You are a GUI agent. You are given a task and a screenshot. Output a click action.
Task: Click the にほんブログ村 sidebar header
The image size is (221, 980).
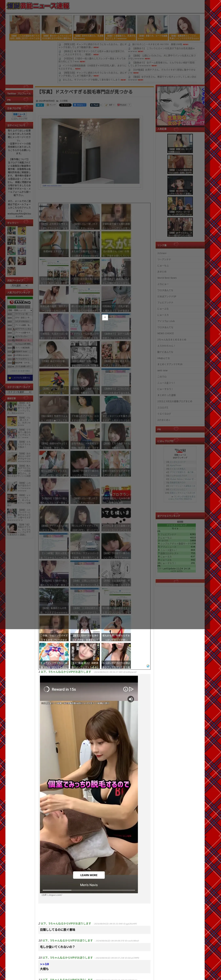point(180,441)
